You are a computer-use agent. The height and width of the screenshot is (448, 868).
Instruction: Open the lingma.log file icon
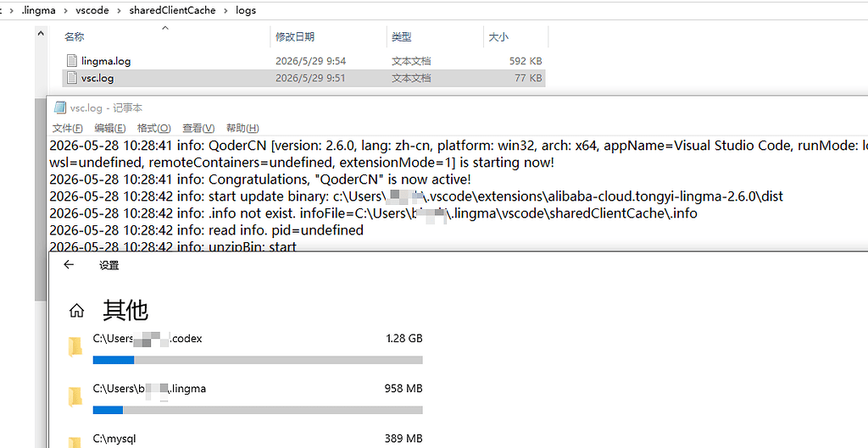[71, 61]
